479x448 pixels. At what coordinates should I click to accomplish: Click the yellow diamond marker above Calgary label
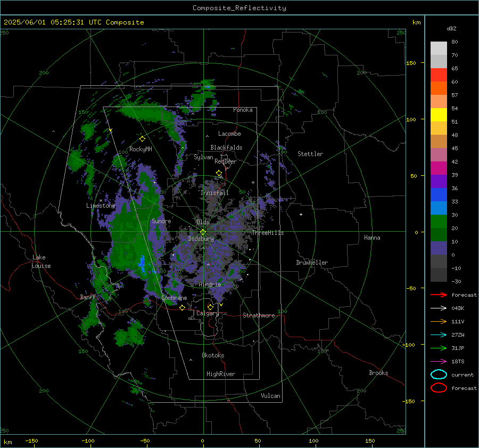tap(210, 307)
